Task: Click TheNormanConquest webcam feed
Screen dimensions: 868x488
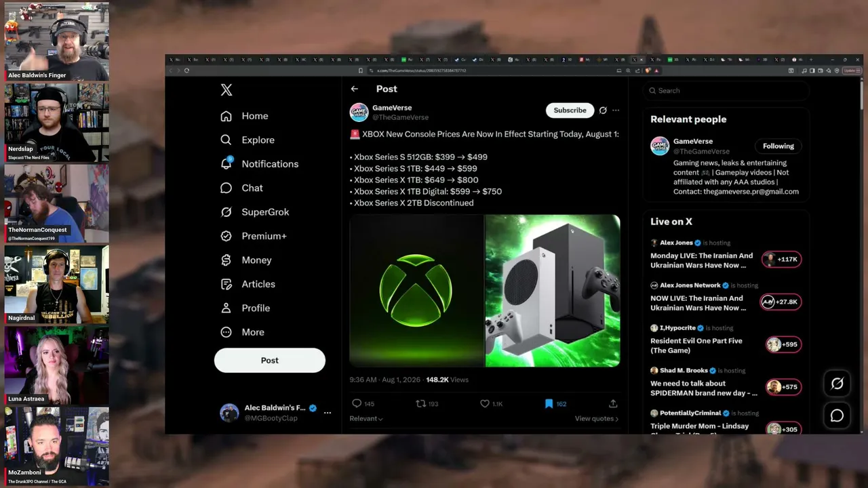Action: point(57,204)
